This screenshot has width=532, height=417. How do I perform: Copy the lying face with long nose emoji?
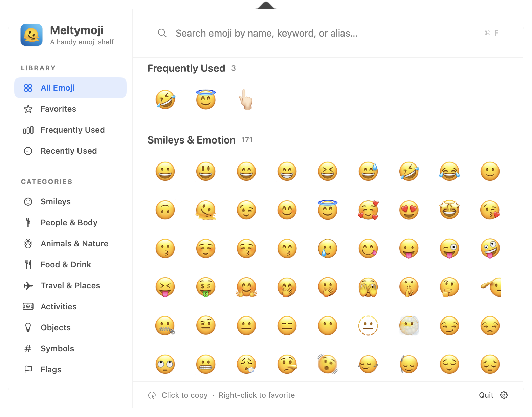(x=287, y=364)
